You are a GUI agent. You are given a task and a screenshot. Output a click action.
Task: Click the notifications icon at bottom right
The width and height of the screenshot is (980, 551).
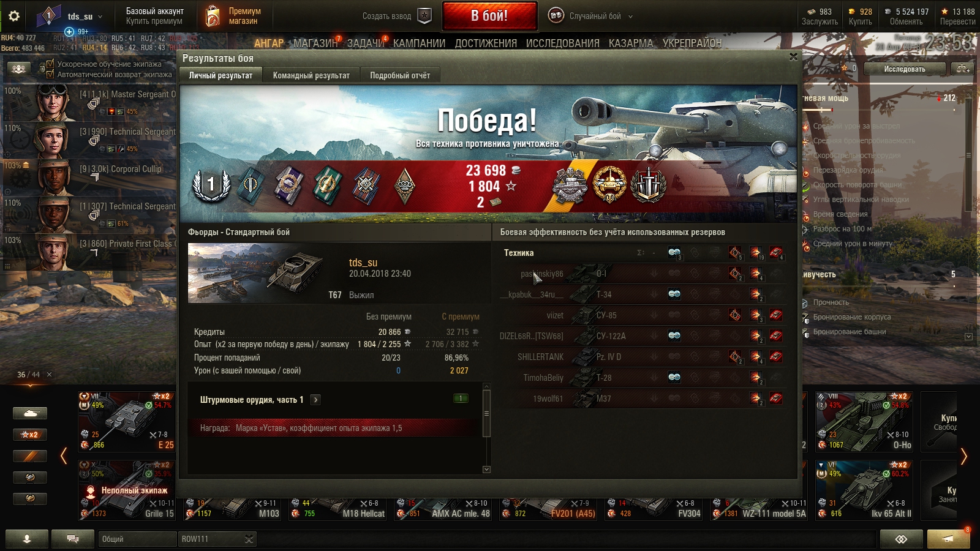[948, 539]
